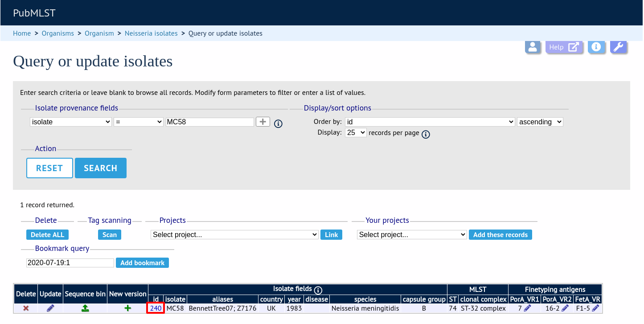The width and height of the screenshot is (644, 324).
Task: Click Add these records button
Action: point(500,235)
